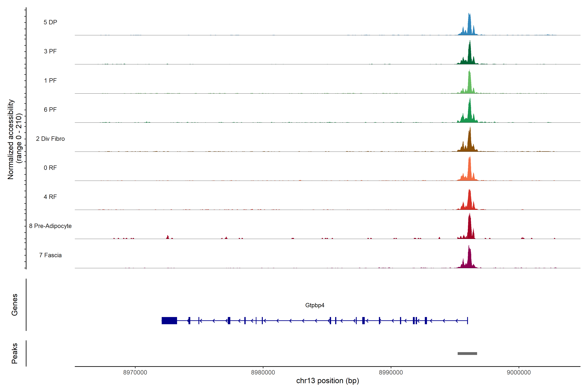Click the 5 DP track label
Screen dimensions: 588x392
coord(50,22)
